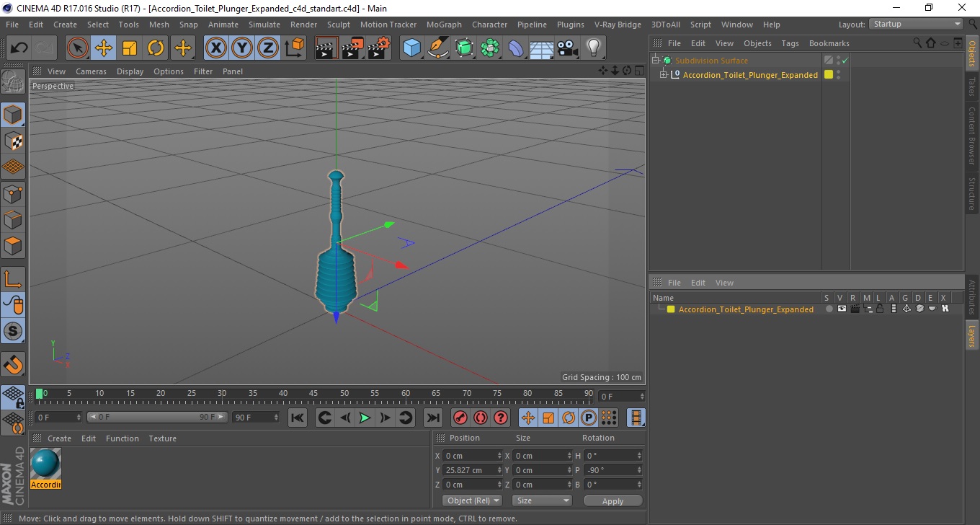Viewport: 980px width, 525px height.
Task: Click frame 45 on timeline ruler
Action: point(313,394)
